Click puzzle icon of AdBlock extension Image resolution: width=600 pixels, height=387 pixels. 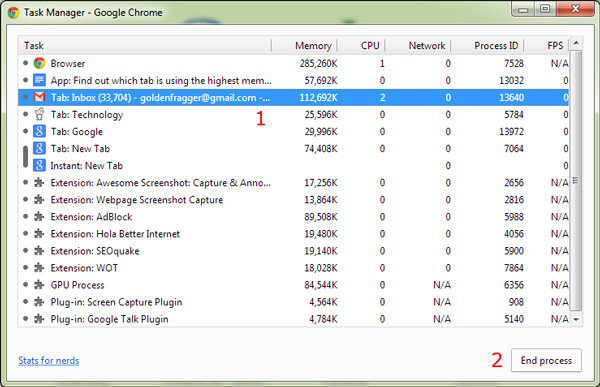click(39, 217)
